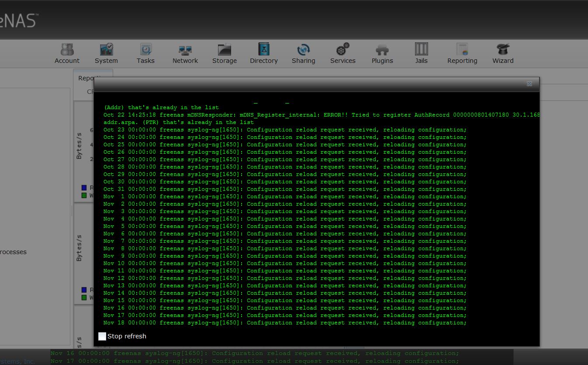Screen dimensions: 588x365
Task: Select the Nov 5 syslog-ng log line
Action: click(x=285, y=226)
